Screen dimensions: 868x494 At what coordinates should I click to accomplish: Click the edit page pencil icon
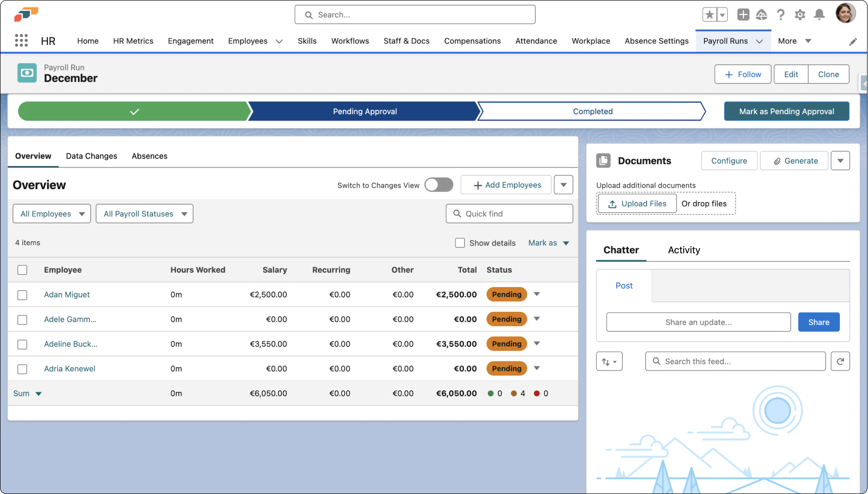[853, 41]
